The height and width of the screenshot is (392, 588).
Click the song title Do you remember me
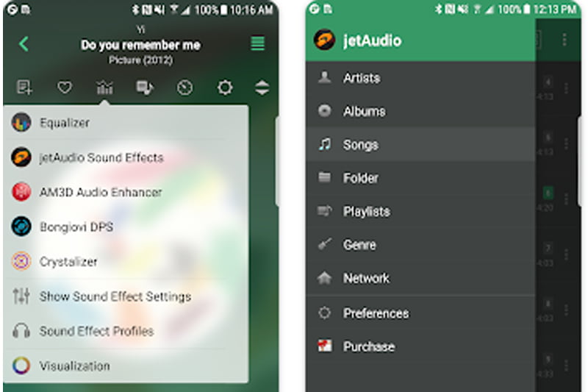pos(140,45)
